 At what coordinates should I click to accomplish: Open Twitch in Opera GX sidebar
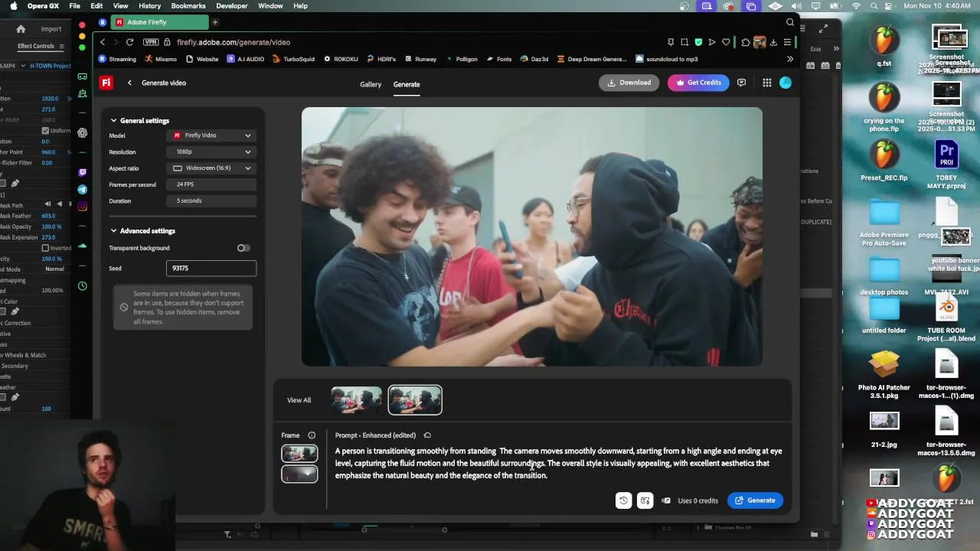83,172
